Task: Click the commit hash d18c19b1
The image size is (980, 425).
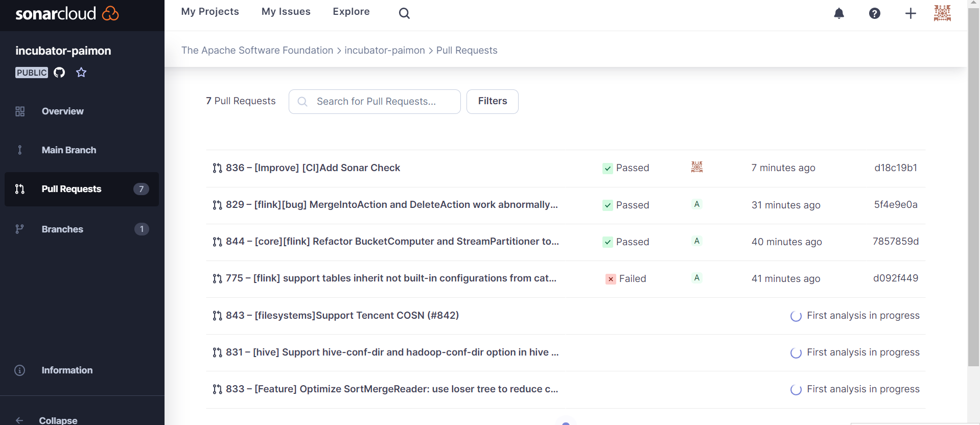Action: click(896, 168)
